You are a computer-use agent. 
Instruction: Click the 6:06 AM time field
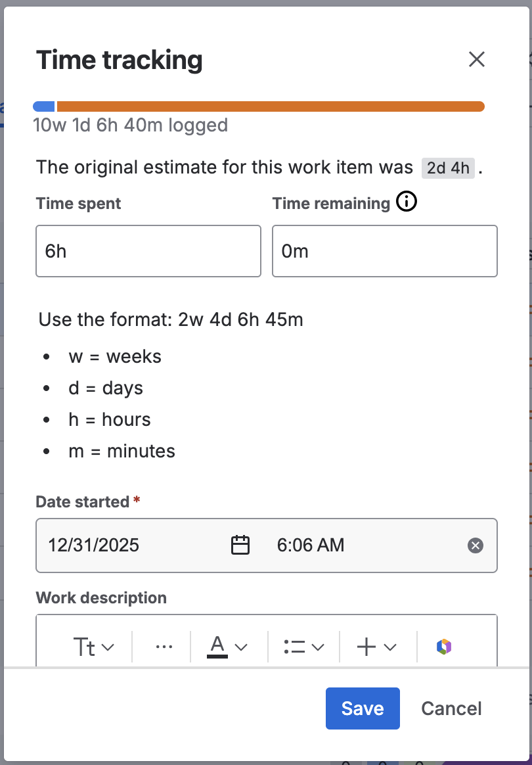coord(310,545)
